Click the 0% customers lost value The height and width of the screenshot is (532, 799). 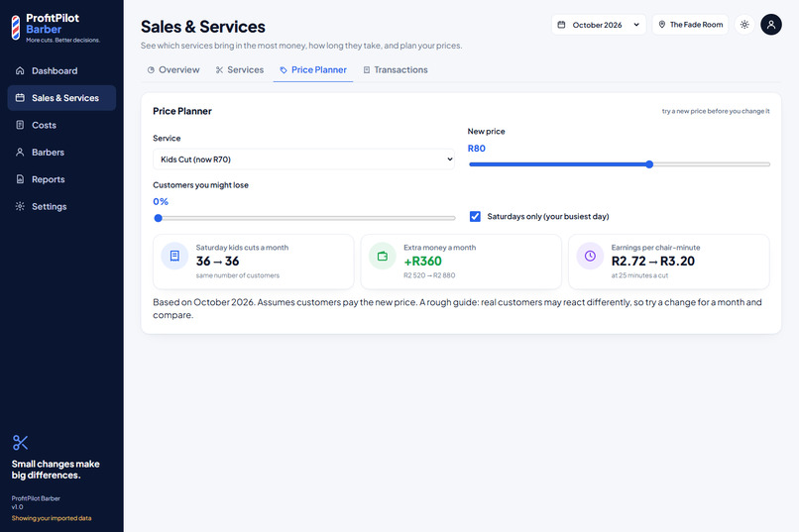point(161,201)
